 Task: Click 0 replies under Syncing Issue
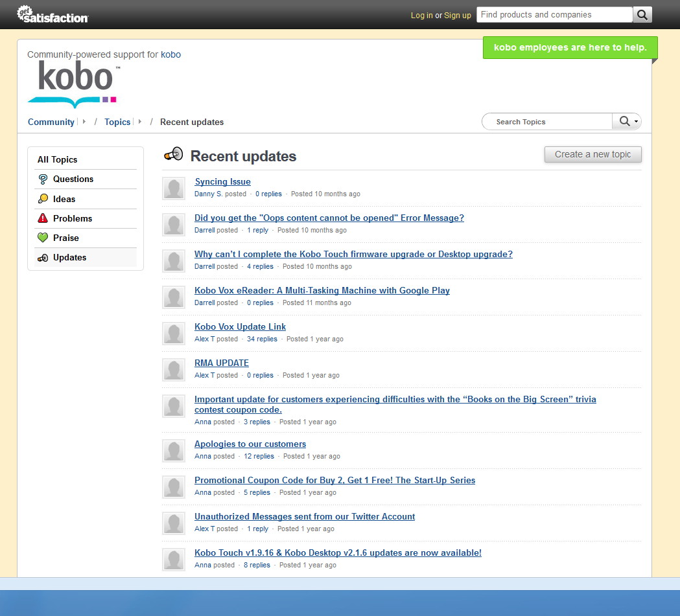(x=268, y=194)
